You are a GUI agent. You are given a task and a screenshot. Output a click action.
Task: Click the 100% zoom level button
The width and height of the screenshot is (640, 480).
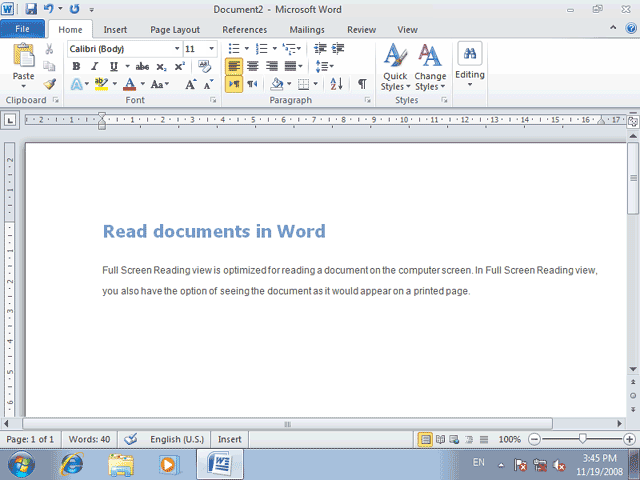(x=509, y=440)
